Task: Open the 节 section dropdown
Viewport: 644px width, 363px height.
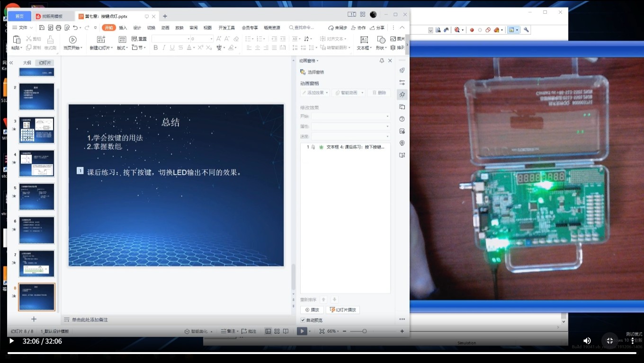Action: (x=139, y=47)
